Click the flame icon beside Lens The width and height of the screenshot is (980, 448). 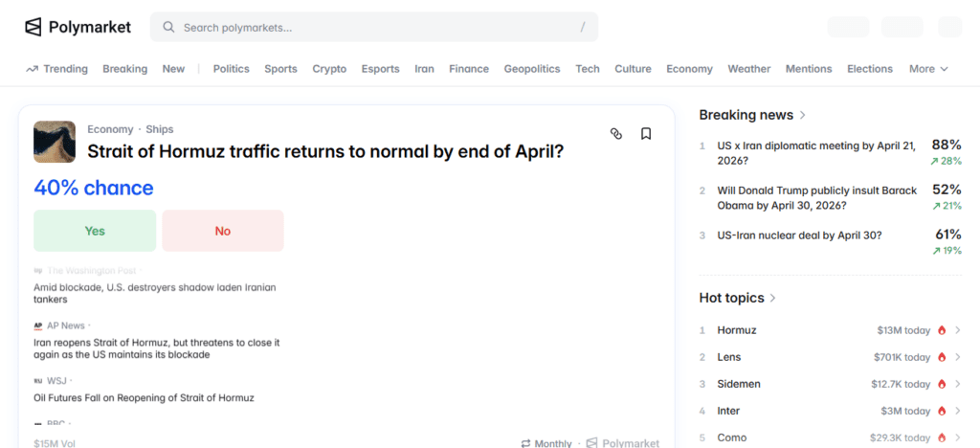942,357
